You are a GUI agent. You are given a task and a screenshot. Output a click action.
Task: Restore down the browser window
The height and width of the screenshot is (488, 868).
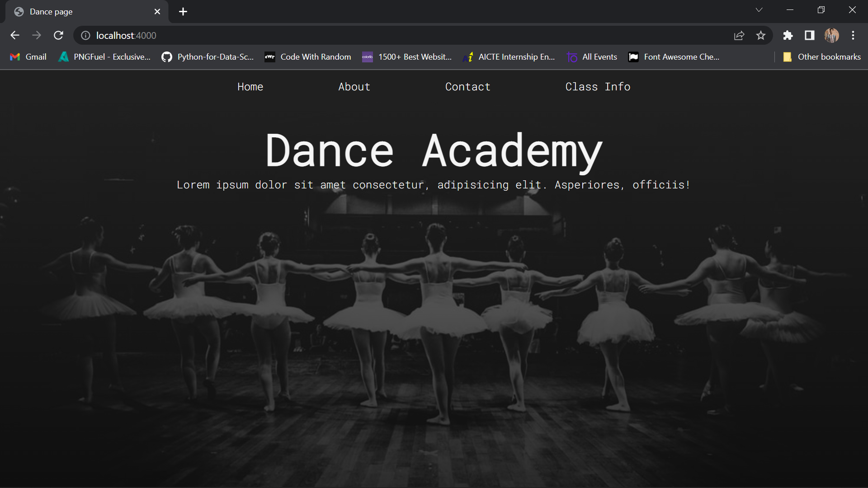tap(821, 10)
